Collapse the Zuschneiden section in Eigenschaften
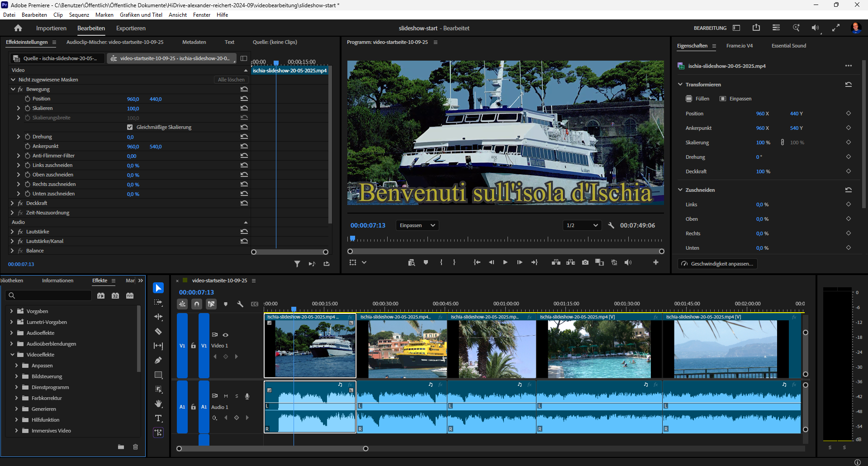 coord(680,190)
